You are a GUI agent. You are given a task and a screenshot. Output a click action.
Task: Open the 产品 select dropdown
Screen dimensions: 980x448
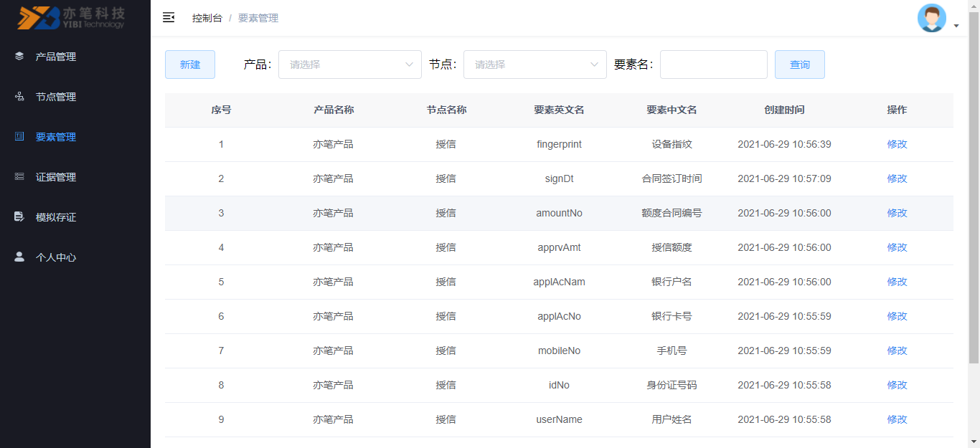point(349,65)
